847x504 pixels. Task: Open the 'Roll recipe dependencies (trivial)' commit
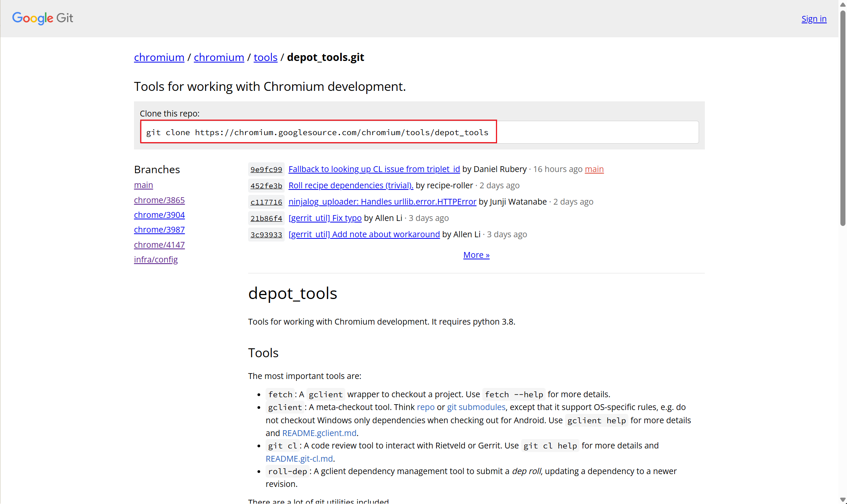351,185
